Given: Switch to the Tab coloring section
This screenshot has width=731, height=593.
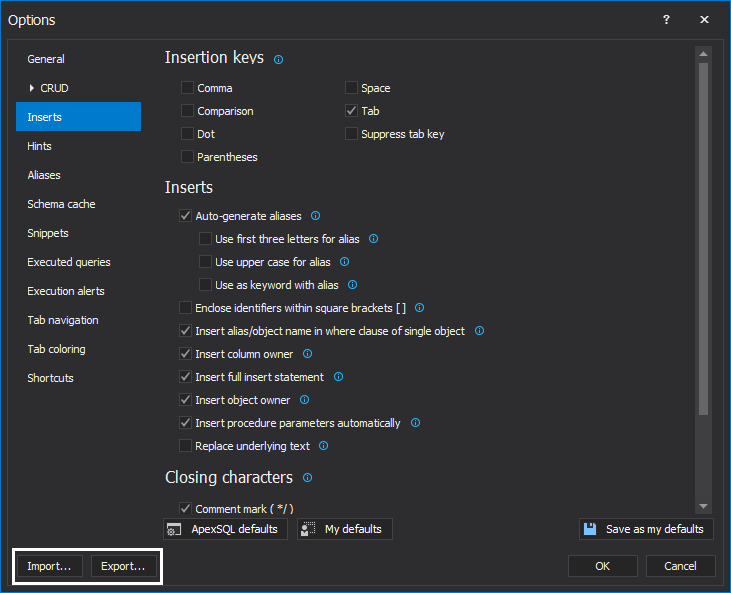Looking at the screenshot, I should click(x=56, y=349).
